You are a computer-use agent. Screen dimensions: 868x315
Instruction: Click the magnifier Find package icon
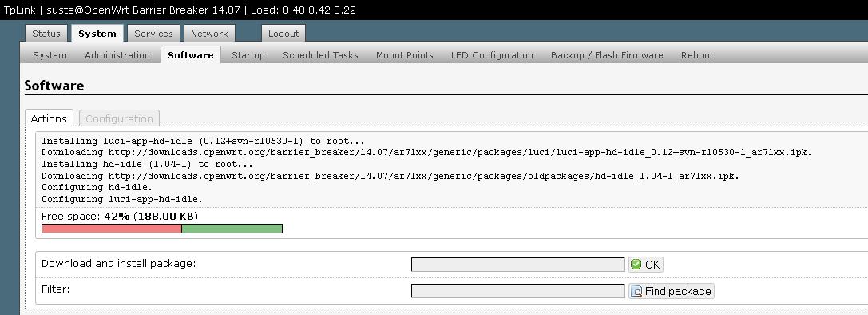636,291
